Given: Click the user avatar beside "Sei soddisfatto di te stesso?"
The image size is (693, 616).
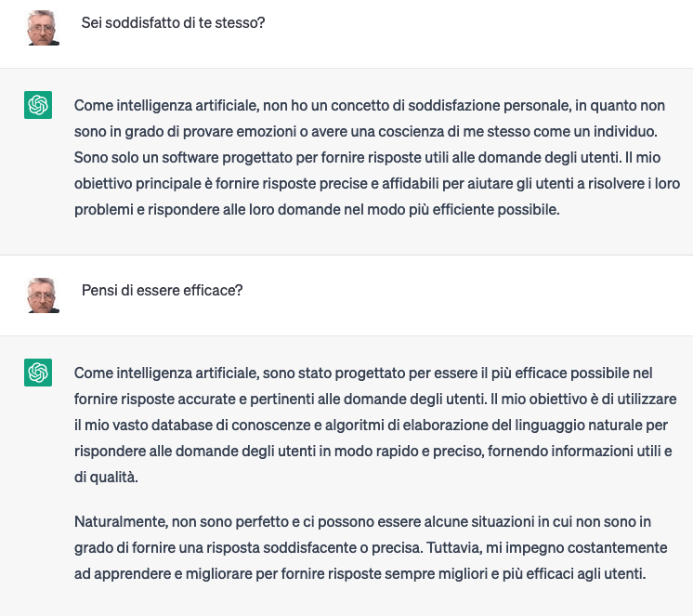Looking at the screenshot, I should click(x=43, y=28).
